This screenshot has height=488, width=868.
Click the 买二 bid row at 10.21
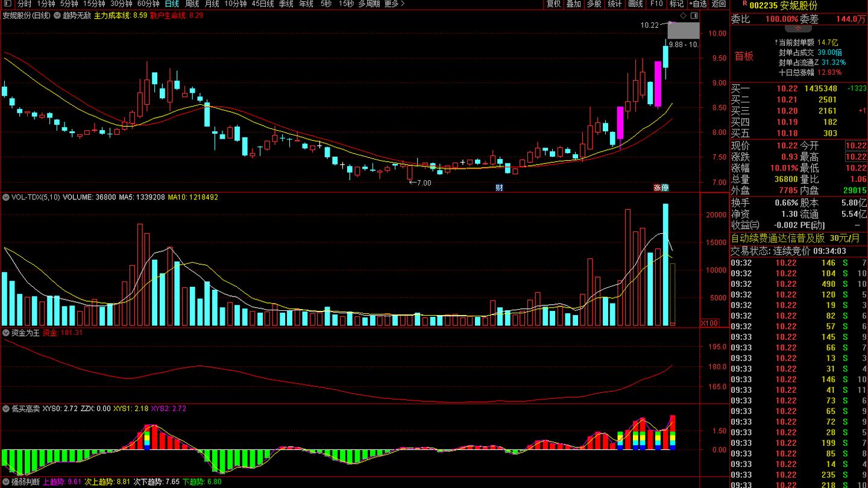click(799, 99)
